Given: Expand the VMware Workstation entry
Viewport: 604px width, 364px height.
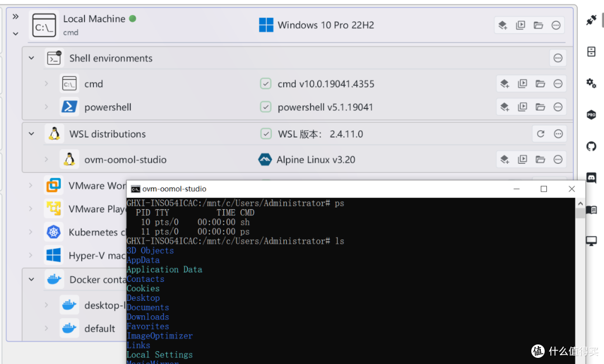Looking at the screenshot, I should (x=31, y=185).
